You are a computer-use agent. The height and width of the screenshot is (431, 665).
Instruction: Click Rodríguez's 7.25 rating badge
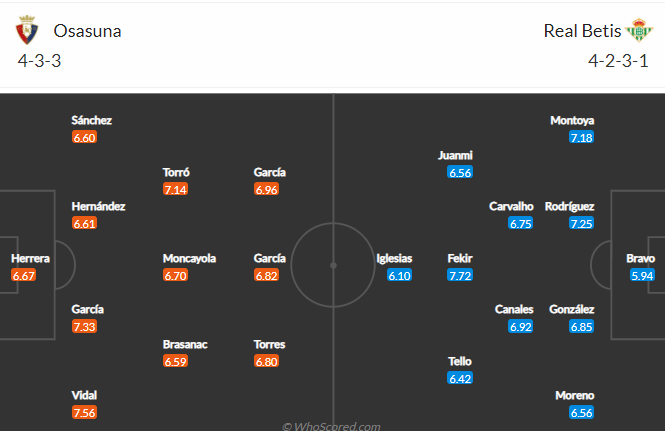pos(581,223)
